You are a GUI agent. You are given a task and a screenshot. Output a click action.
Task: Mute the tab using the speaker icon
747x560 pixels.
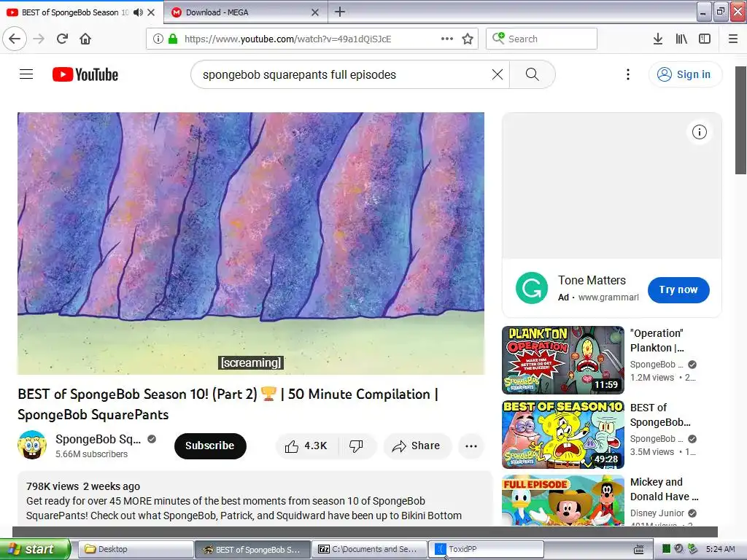click(x=138, y=12)
